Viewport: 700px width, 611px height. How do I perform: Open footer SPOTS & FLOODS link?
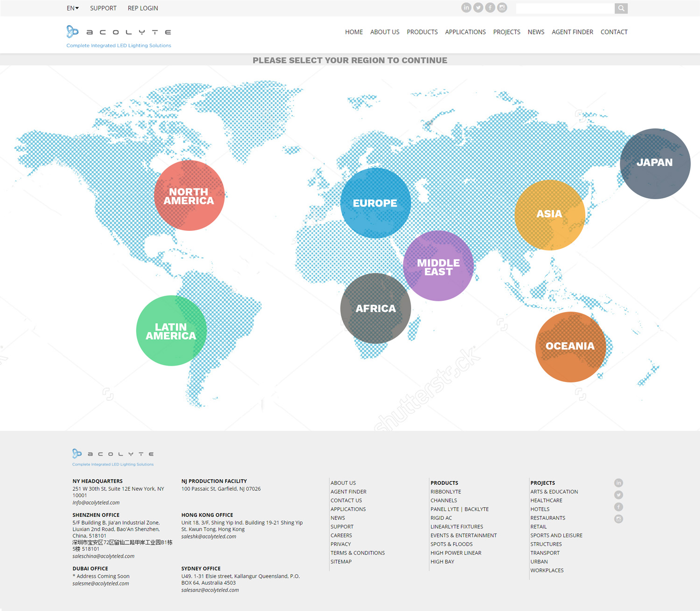tap(451, 544)
